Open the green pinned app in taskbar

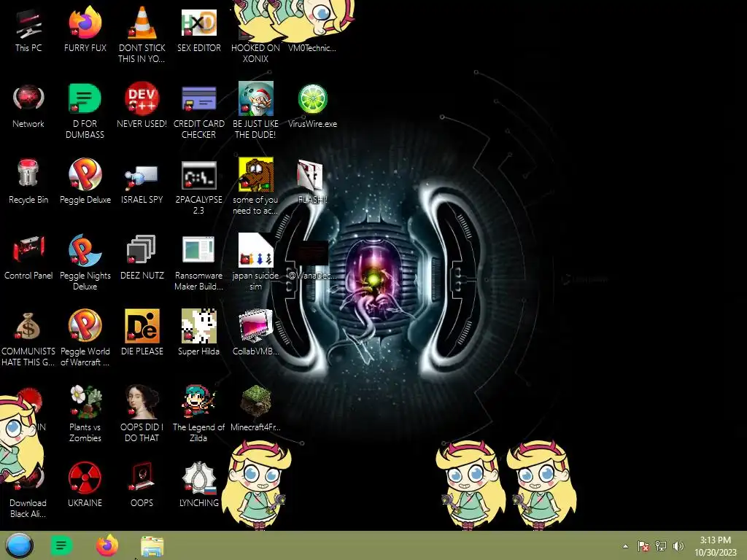coord(61,545)
